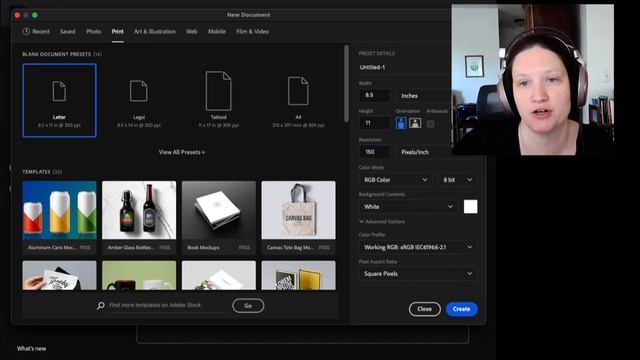Open the Mobile tab

(217, 31)
